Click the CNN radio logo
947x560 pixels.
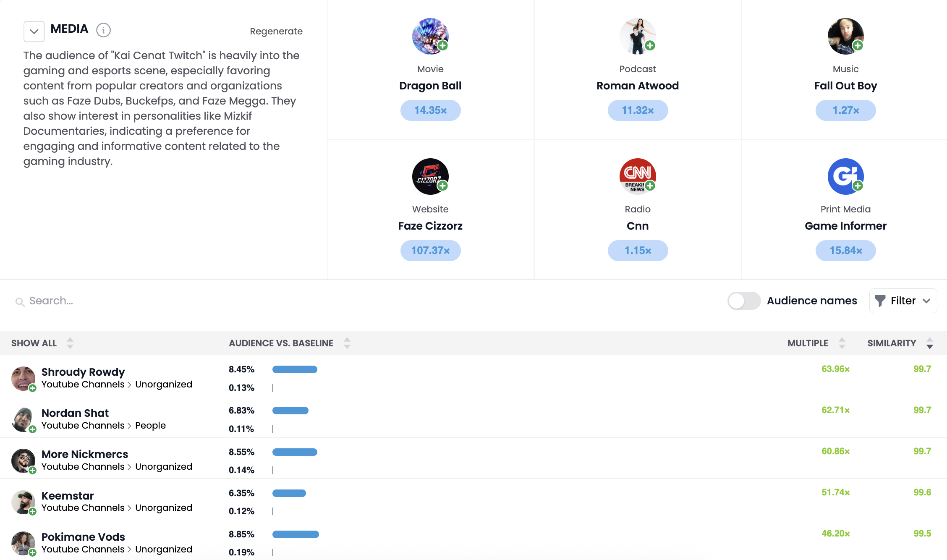tap(637, 176)
